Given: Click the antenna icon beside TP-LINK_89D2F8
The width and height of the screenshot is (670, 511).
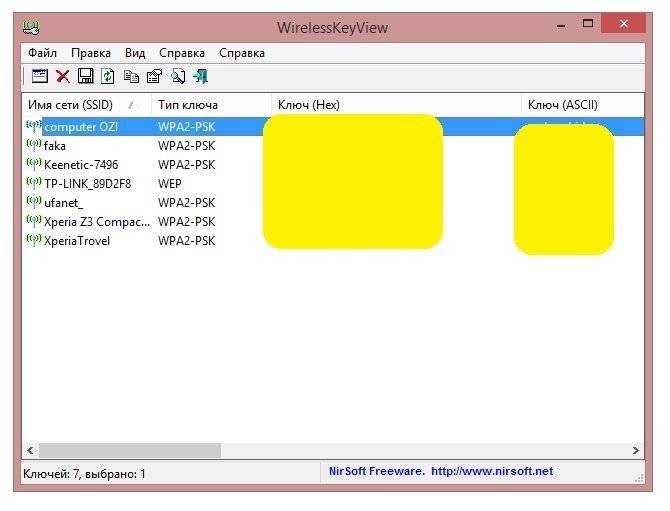Looking at the screenshot, I should (x=34, y=183).
